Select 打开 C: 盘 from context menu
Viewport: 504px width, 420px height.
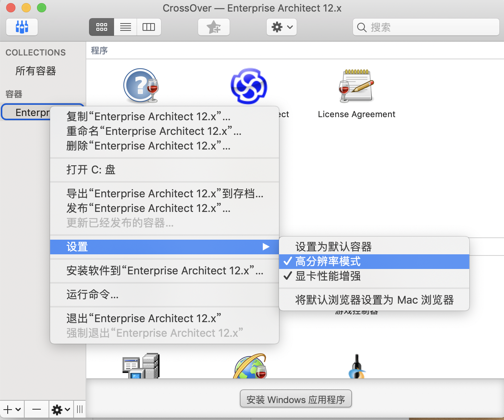point(165,170)
